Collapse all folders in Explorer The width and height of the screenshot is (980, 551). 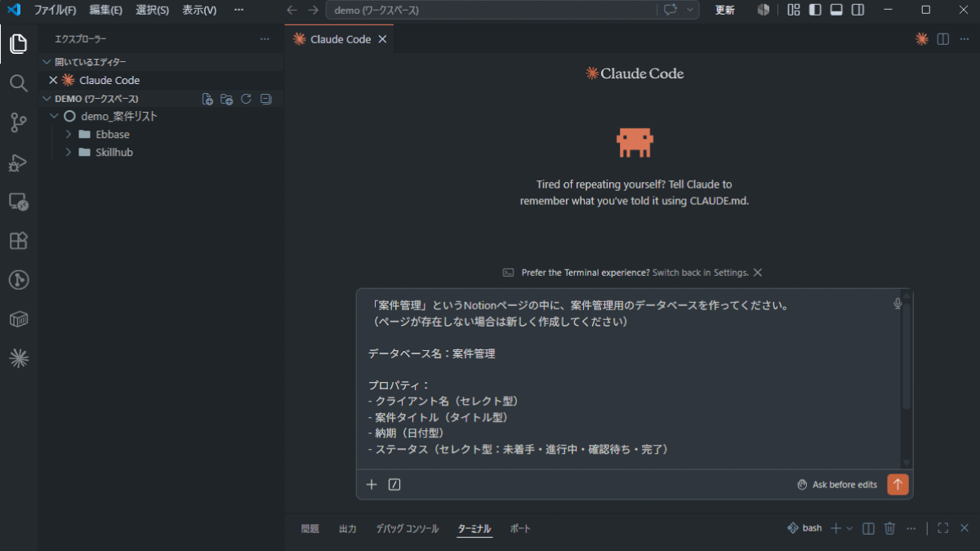click(x=265, y=99)
